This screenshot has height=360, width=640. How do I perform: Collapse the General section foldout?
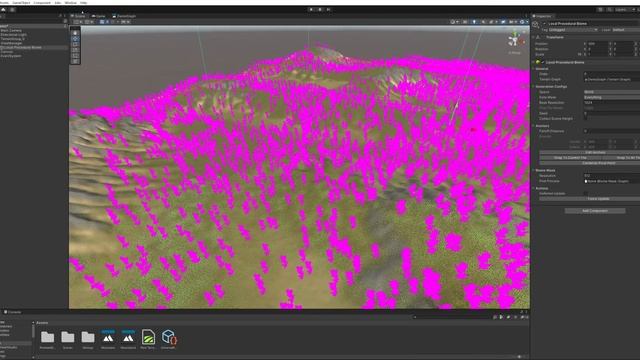(533, 69)
